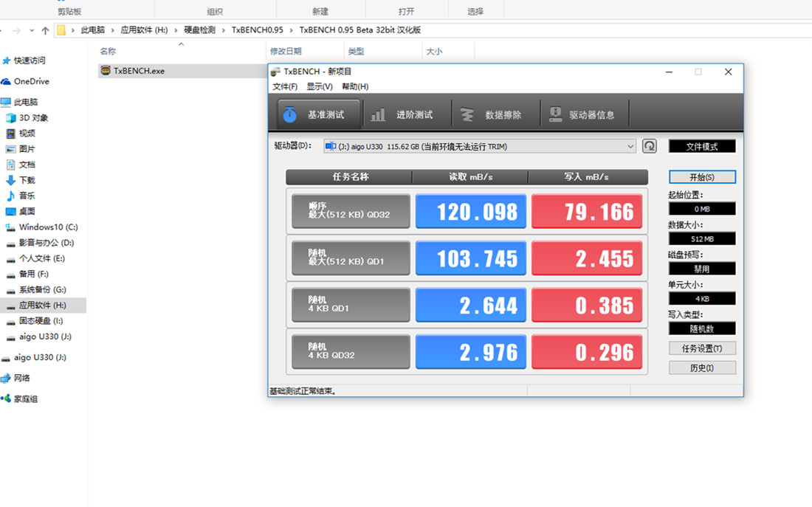Image resolution: width=812 pixels, height=507 pixels.
Task: Sort files by 修改日期 column
Action: [286, 51]
